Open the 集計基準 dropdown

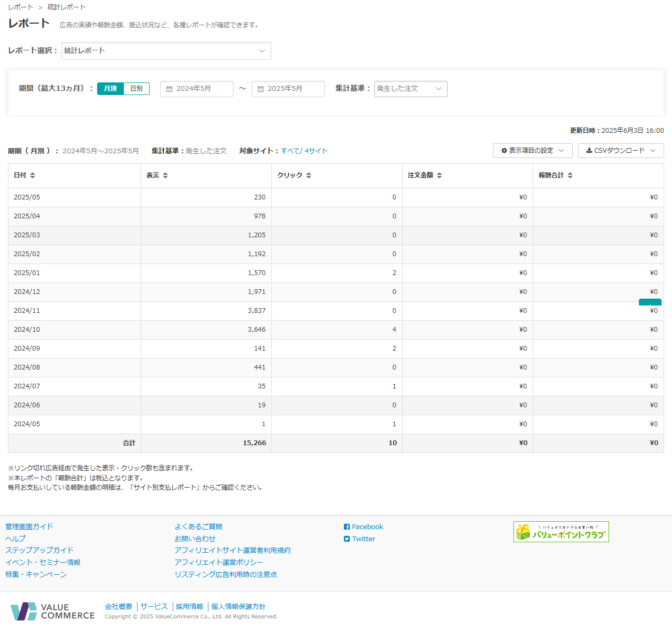411,89
